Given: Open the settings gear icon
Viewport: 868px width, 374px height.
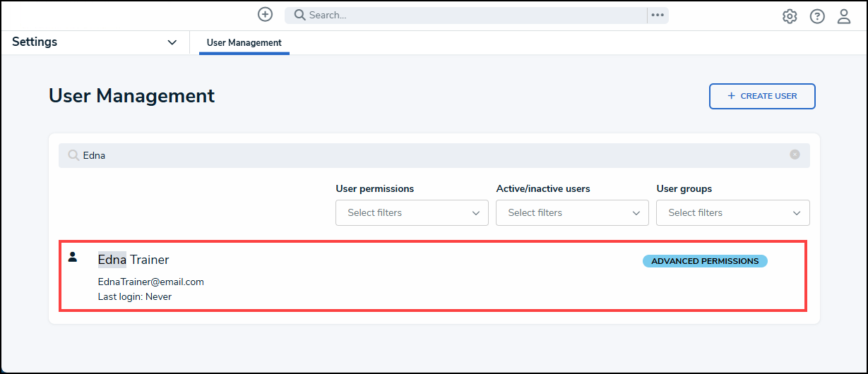Looking at the screenshot, I should point(790,16).
